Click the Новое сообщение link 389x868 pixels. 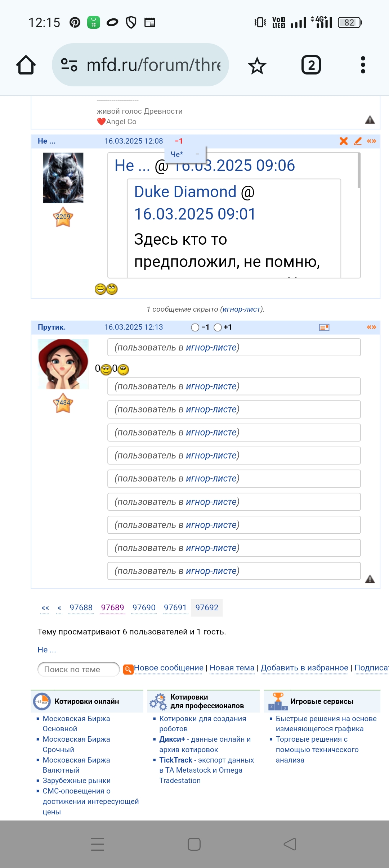(x=169, y=668)
